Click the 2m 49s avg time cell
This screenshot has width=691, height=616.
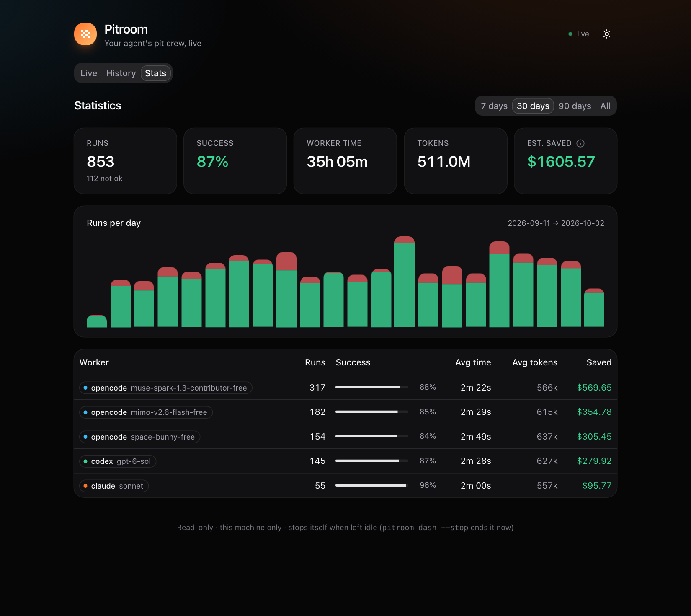(476, 437)
